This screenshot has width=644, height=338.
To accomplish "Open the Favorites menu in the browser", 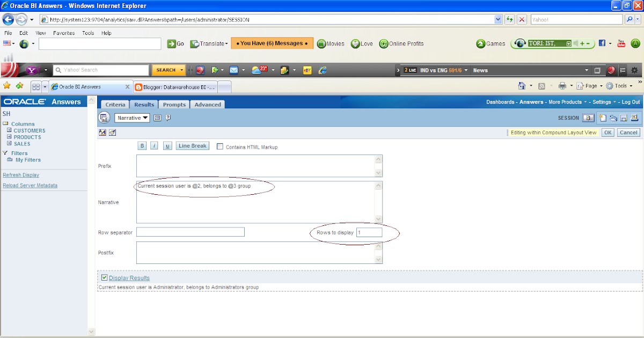I will tap(64, 32).
